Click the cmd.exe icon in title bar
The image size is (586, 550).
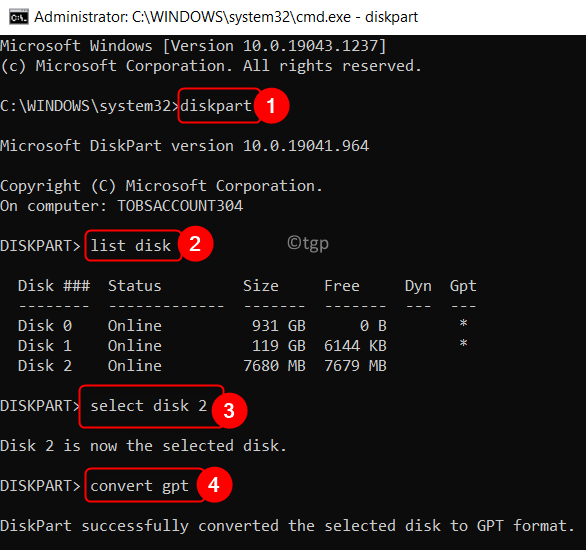pos(19,17)
